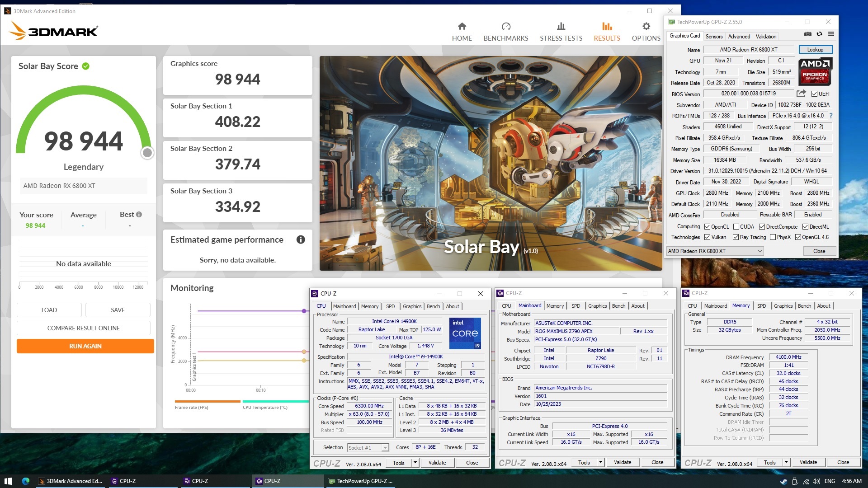868x488 pixels.
Task: Click the Estimated game performance info icon
Action: tap(301, 239)
